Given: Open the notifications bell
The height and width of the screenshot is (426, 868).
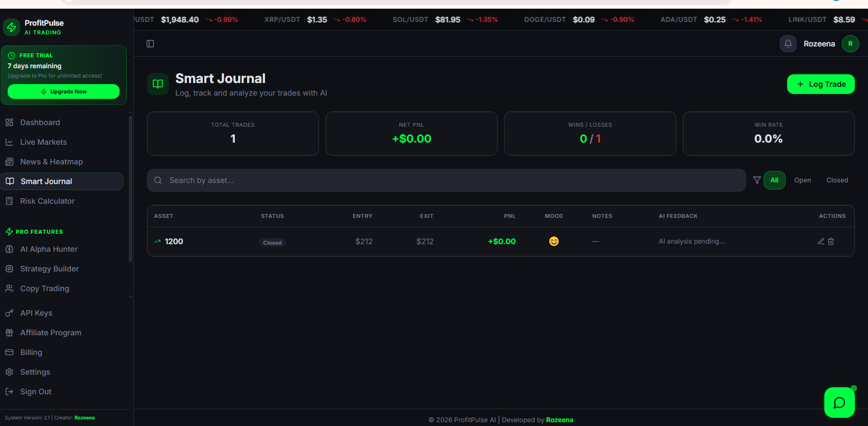Looking at the screenshot, I should 788,44.
